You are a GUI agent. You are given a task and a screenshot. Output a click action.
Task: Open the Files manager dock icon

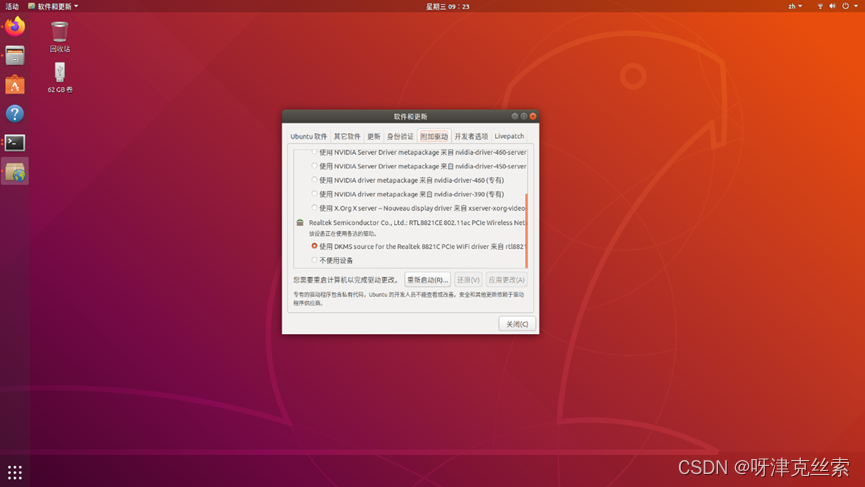(x=15, y=56)
